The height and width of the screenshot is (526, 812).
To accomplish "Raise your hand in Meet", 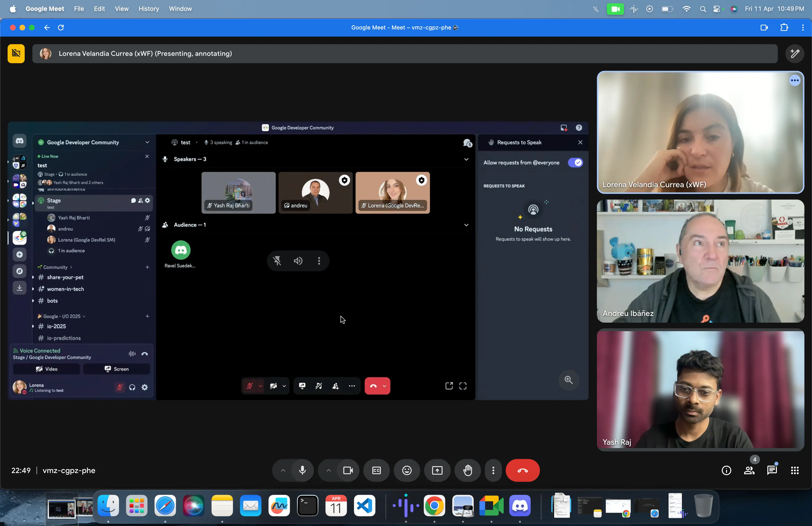I will pyautogui.click(x=467, y=470).
